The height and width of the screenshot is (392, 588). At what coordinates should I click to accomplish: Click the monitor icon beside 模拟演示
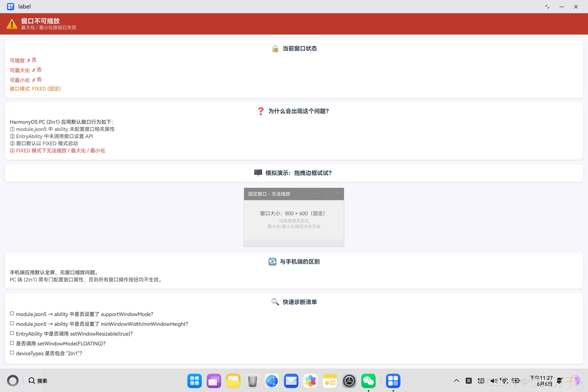click(x=258, y=173)
